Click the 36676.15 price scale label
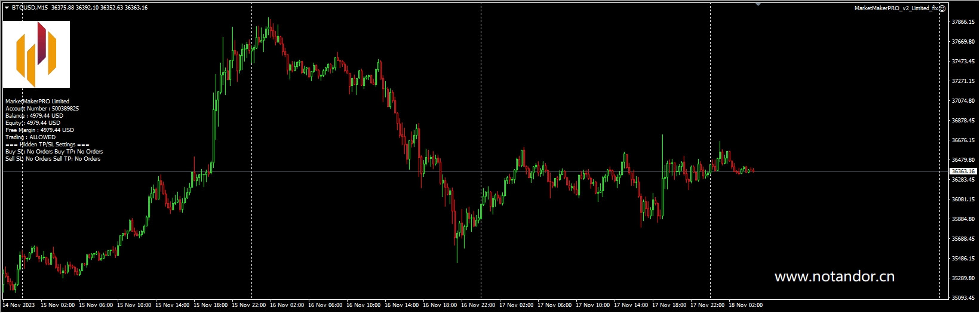Image resolution: width=980 pixels, height=313 pixels. [x=963, y=140]
